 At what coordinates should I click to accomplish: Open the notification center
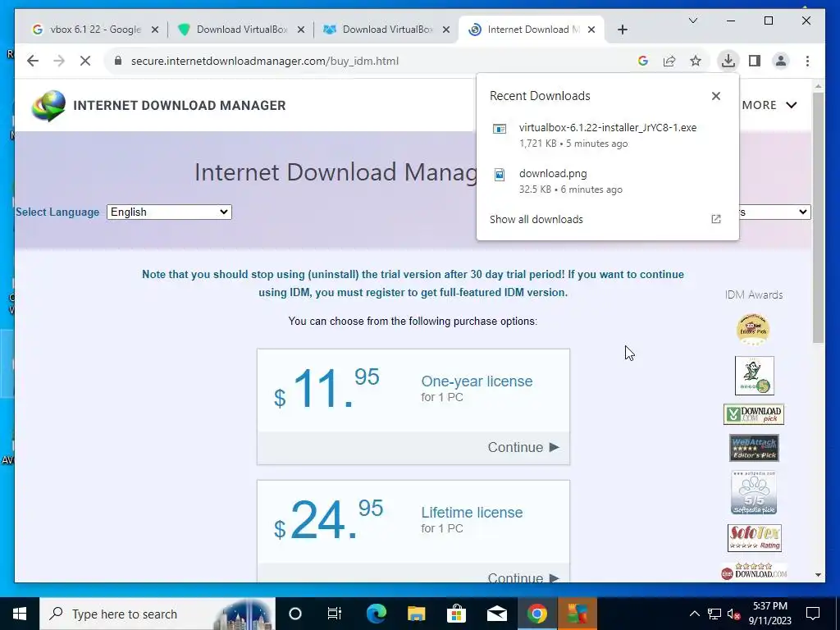point(813,614)
